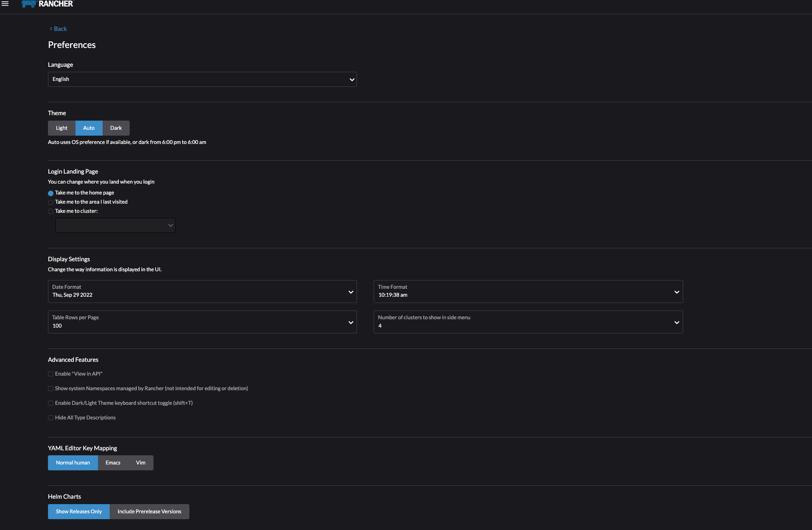This screenshot has height=530, width=812.
Task: Open 'Number of clusters to show' dropdown
Action: click(x=528, y=322)
